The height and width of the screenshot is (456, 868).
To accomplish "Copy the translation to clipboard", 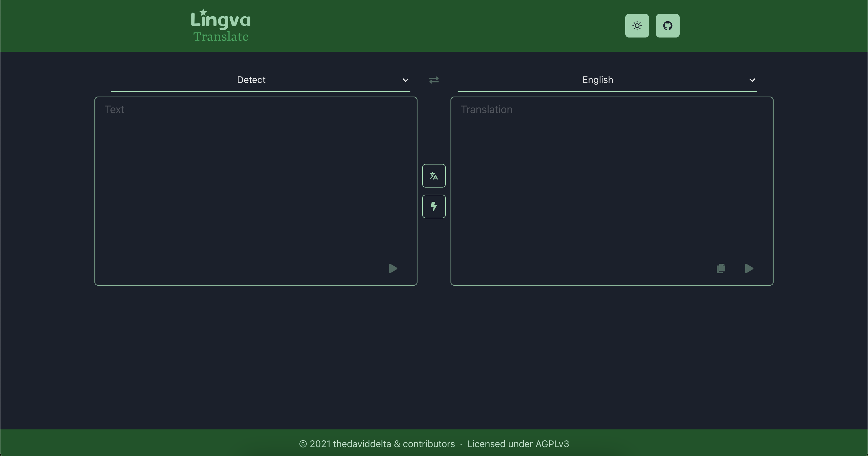I will [721, 268].
